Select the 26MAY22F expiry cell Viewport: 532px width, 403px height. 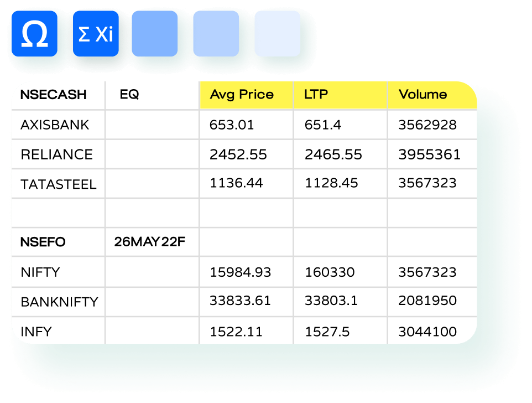point(150,242)
